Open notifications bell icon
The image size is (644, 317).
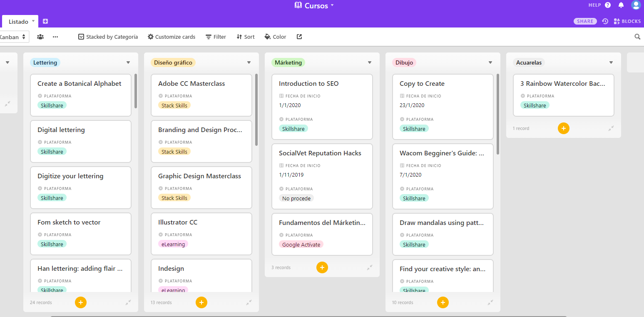point(621,5)
